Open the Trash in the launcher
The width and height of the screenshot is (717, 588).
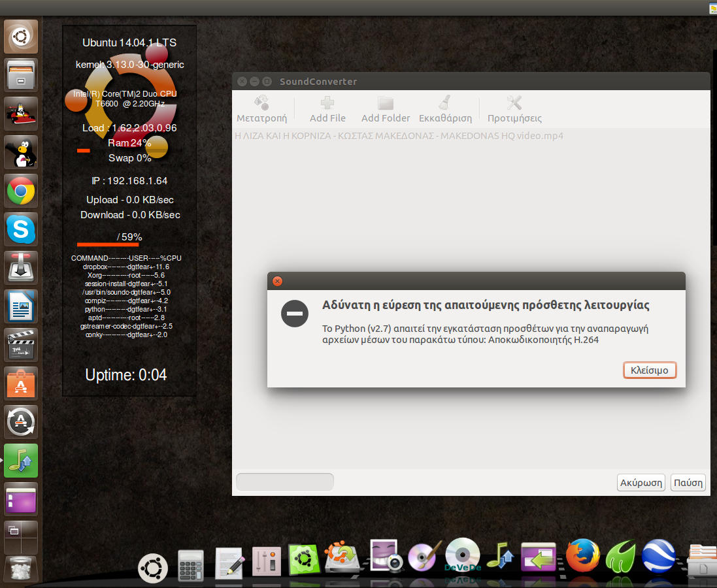pyautogui.click(x=21, y=570)
